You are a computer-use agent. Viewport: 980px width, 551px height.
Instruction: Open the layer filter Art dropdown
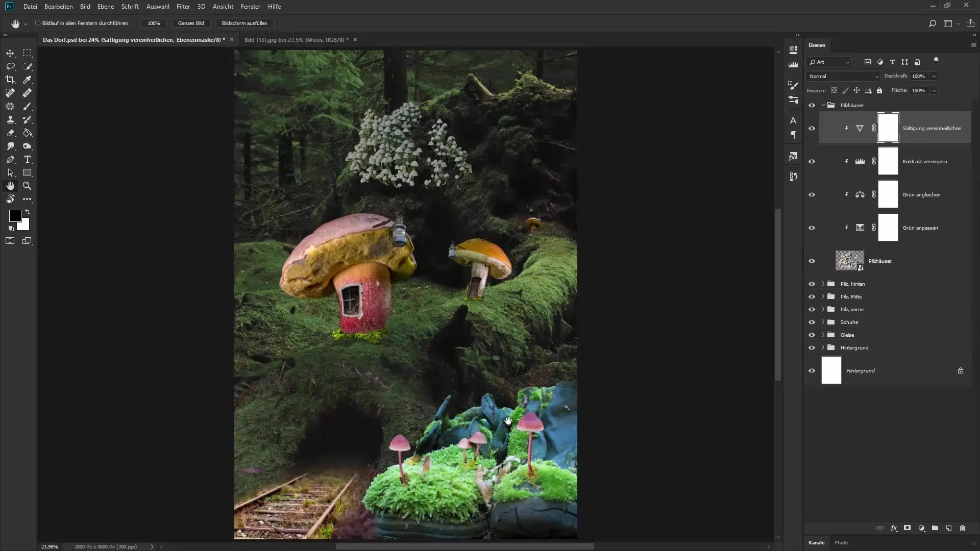point(829,62)
